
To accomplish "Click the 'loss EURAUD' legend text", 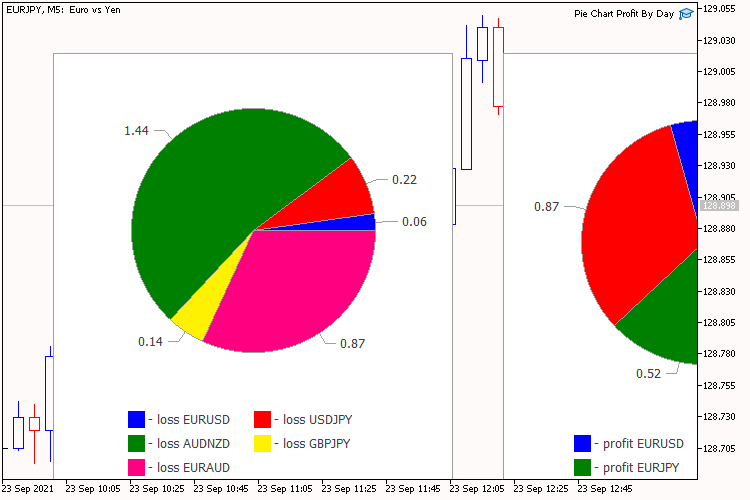I will point(193,467).
